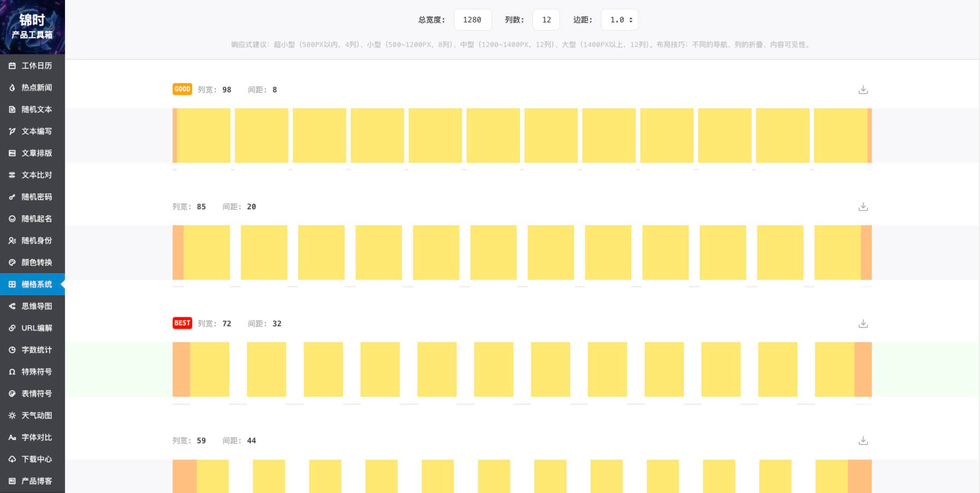Open 随机密码 generator link
Image resolution: width=980 pixels, height=493 pixels.
coord(32,197)
